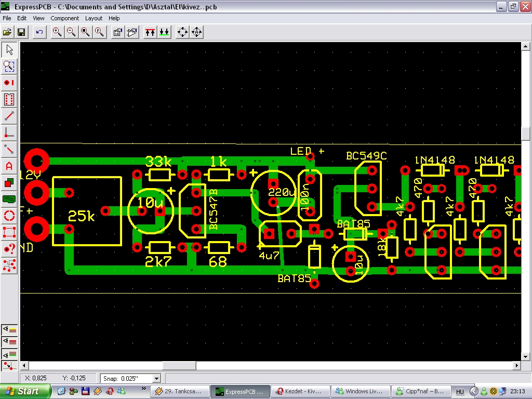Click the X: 0,825 coordinate readout
The width and height of the screenshot is (532, 399).
point(36,378)
